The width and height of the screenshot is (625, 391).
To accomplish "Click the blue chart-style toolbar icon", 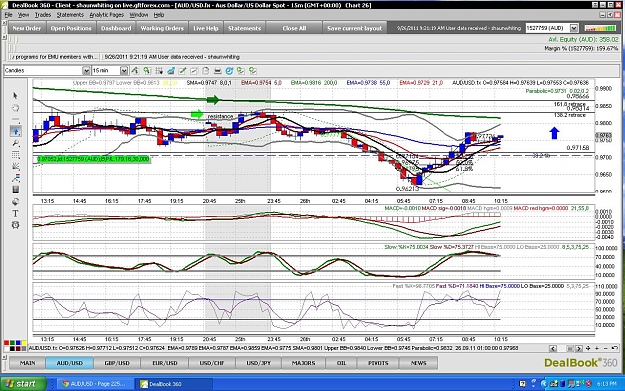I will point(171,71).
